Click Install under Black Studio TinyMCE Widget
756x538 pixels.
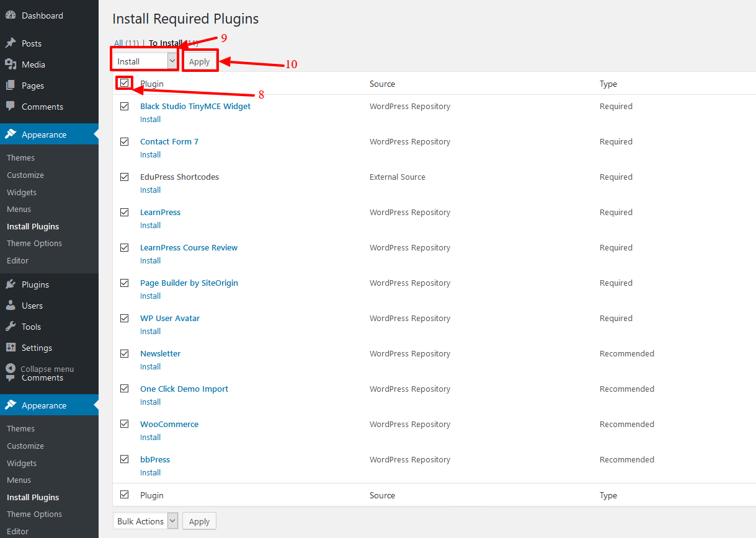(150, 119)
